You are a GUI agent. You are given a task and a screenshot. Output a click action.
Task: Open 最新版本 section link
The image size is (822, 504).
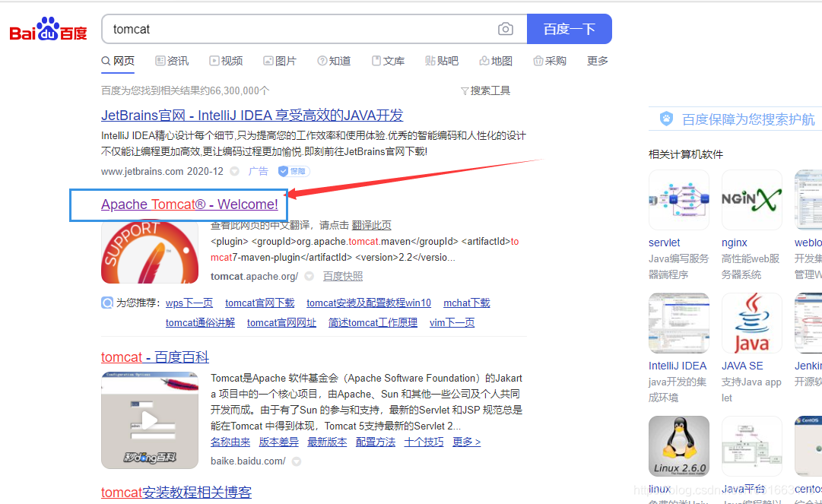[327, 442]
